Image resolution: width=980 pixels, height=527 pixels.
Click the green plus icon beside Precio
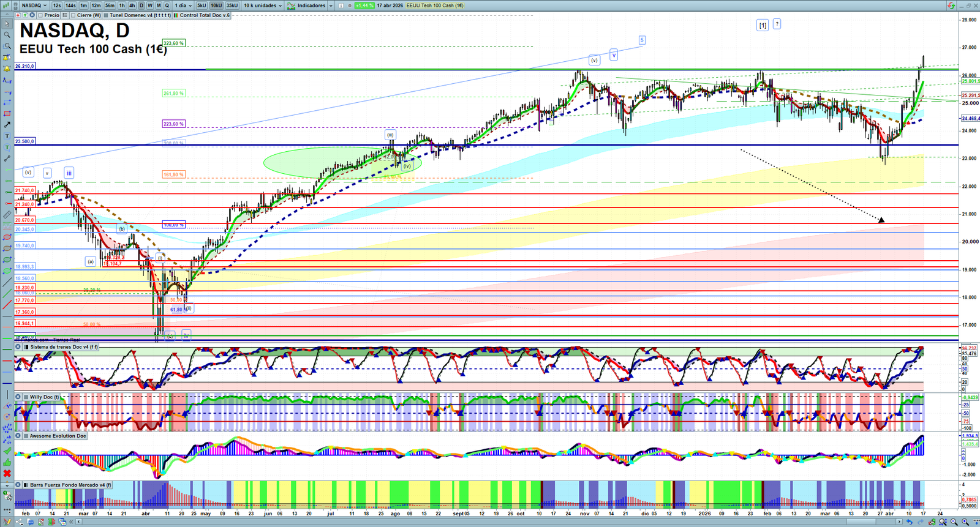click(25, 15)
